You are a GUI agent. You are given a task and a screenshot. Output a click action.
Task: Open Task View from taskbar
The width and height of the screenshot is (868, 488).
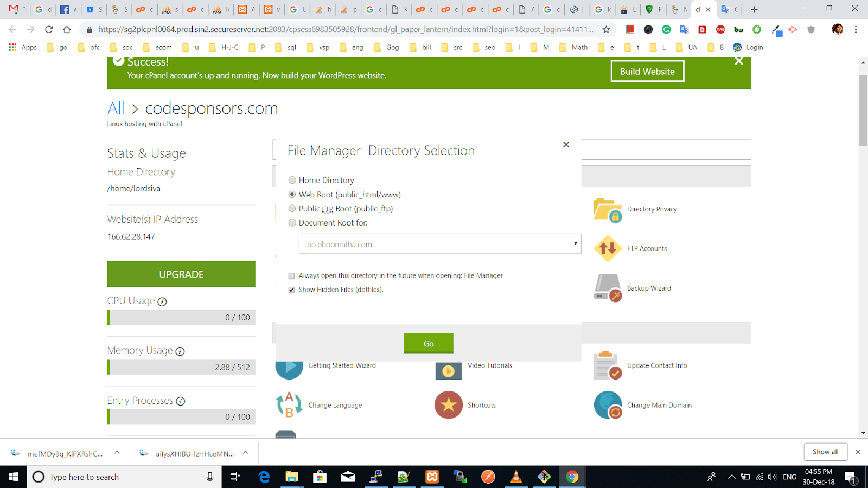point(235,477)
